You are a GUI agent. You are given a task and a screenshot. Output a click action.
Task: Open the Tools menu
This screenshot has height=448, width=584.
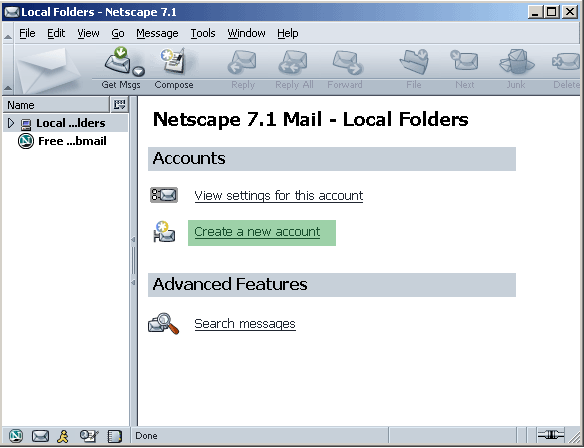pos(203,33)
